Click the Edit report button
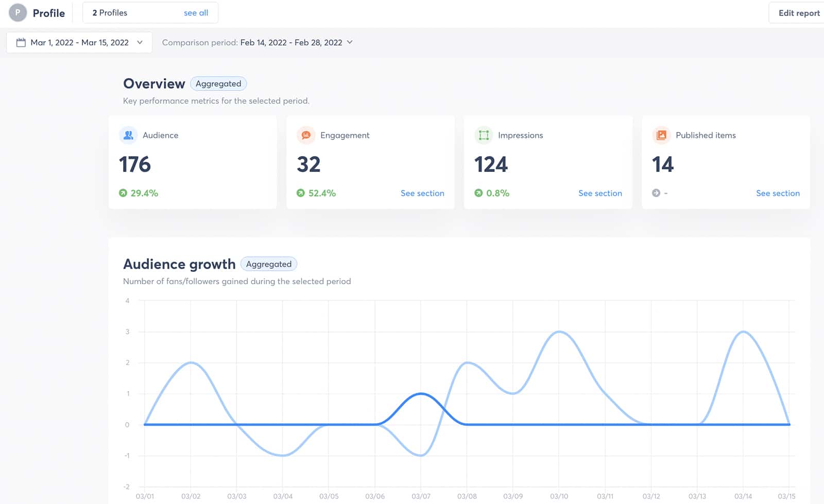Viewport: 824px width, 504px height. pos(795,12)
